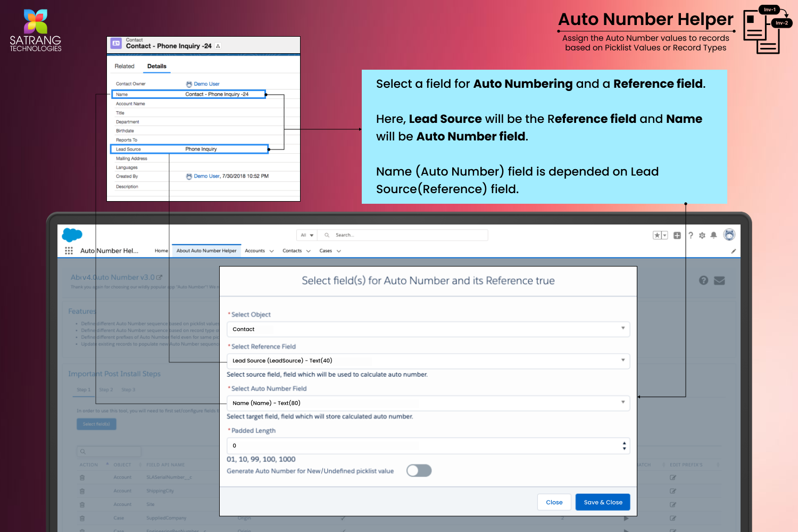The width and height of the screenshot is (798, 532).
Task: Open the Select Reference Field dropdown
Action: click(428, 361)
